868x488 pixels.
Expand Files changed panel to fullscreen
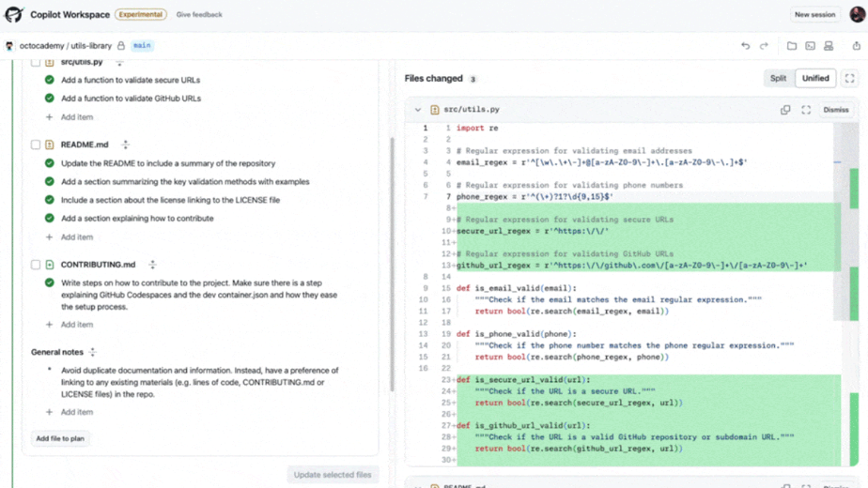[x=849, y=79]
